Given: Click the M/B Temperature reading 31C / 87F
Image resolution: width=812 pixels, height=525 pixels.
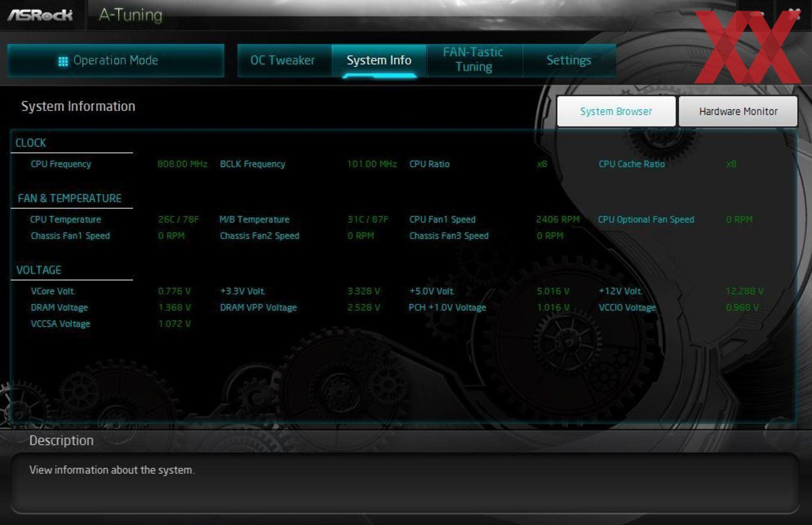Looking at the screenshot, I should coord(368,220).
